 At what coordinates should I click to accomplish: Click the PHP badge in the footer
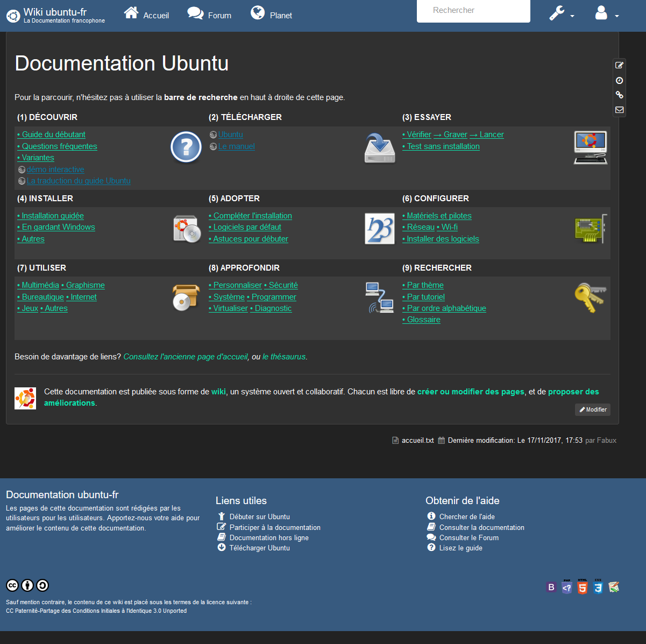pyautogui.click(x=567, y=587)
